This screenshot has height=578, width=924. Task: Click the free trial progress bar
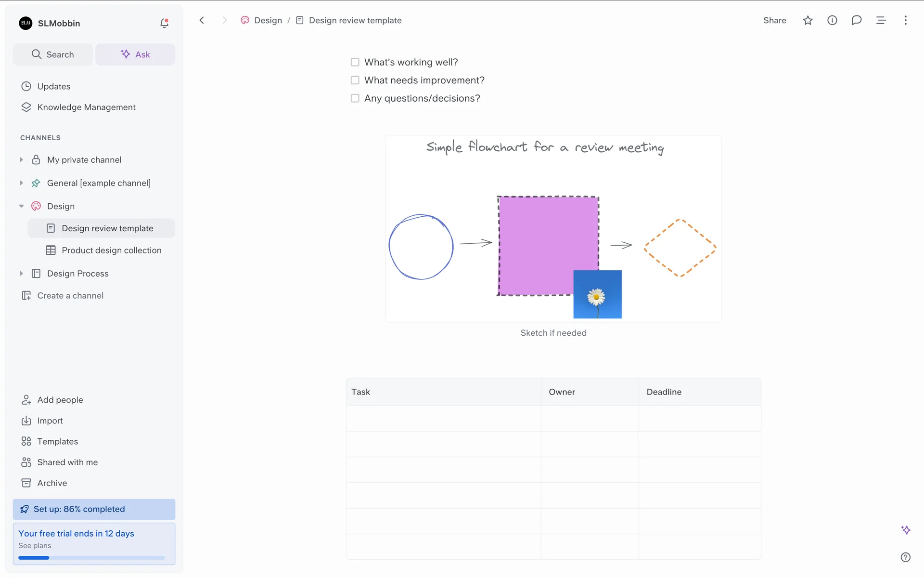[91, 558]
